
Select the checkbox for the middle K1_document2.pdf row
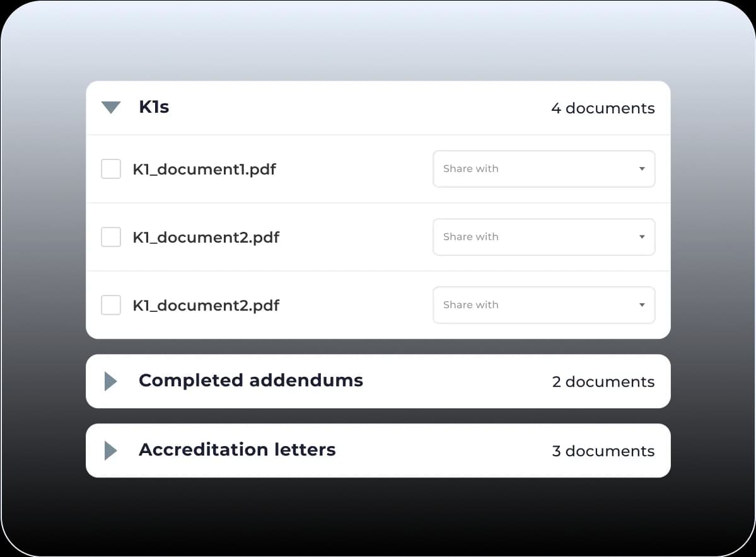111,237
